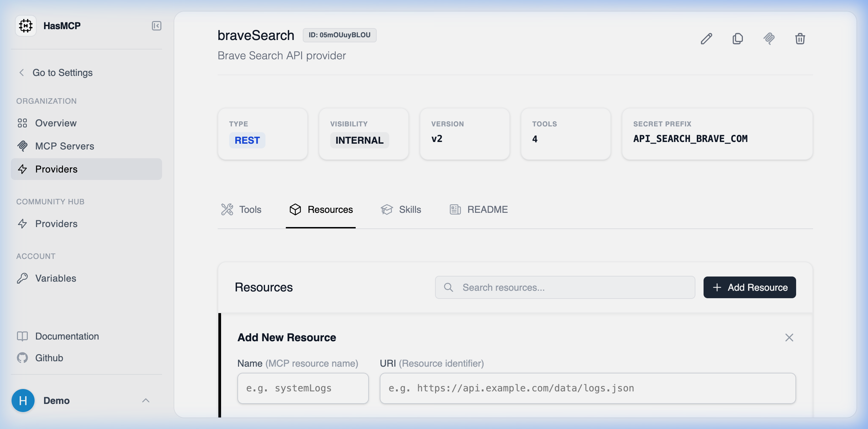Viewport: 868px width, 429px height.
Task: Open the edit (pencil) provider icon
Action: (707, 39)
